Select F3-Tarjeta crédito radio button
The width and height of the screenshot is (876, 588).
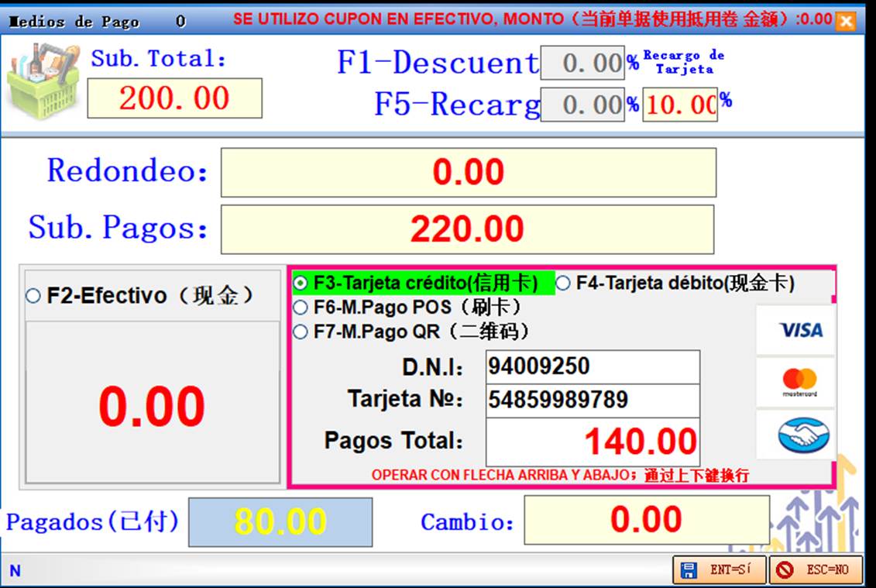(x=301, y=284)
